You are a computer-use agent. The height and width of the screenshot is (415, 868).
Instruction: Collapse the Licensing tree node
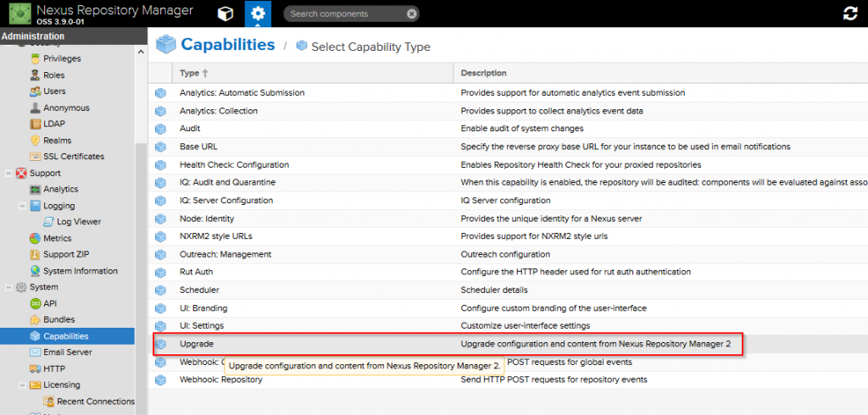(22, 385)
